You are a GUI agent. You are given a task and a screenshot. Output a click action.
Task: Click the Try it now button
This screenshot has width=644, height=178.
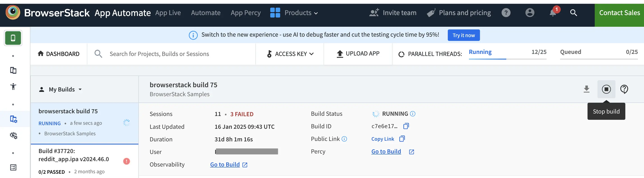(464, 35)
